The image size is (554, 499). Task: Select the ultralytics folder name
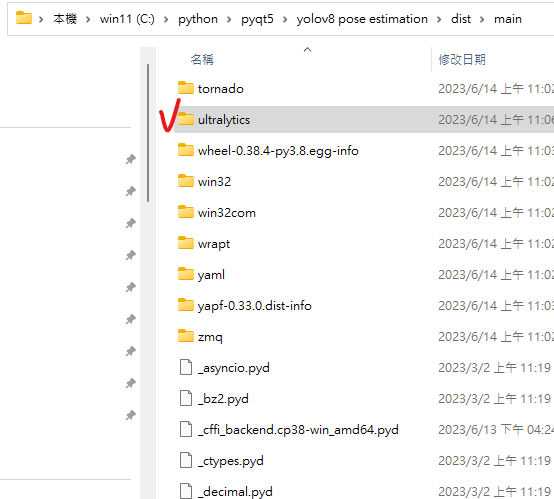(224, 119)
